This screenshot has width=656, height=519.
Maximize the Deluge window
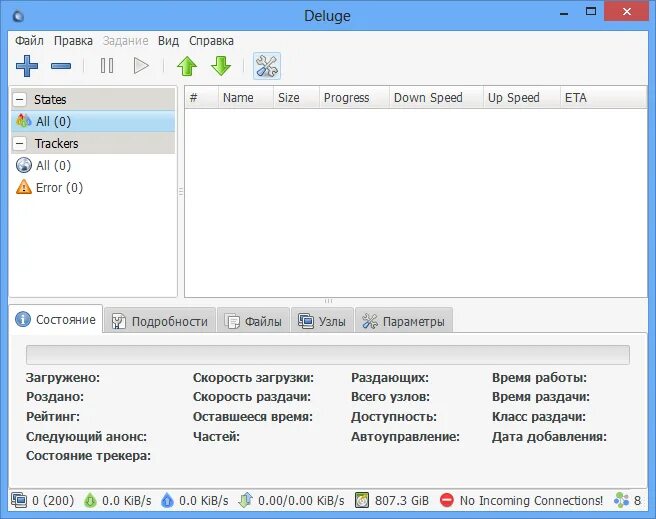(x=591, y=11)
